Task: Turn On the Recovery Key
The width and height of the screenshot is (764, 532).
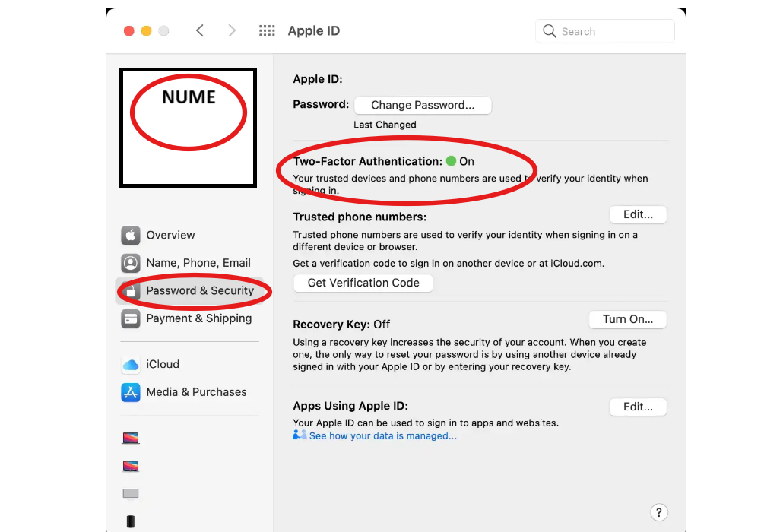Action: [628, 320]
